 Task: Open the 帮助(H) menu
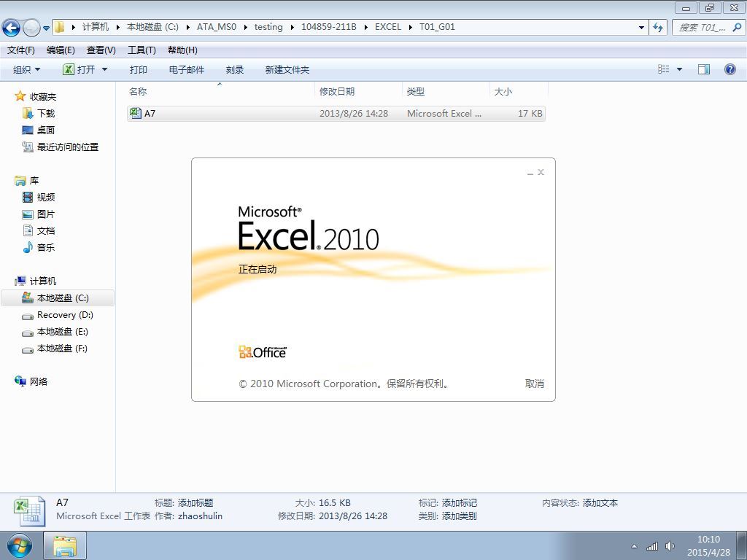182,50
